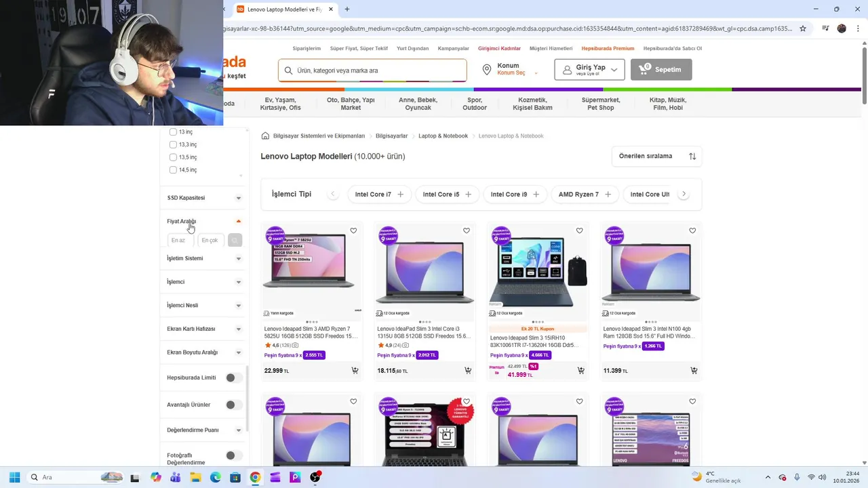Open Anne, Bebek, Oyuncak category
The height and width of the screenshot is (488, 868).
(418, 104)
